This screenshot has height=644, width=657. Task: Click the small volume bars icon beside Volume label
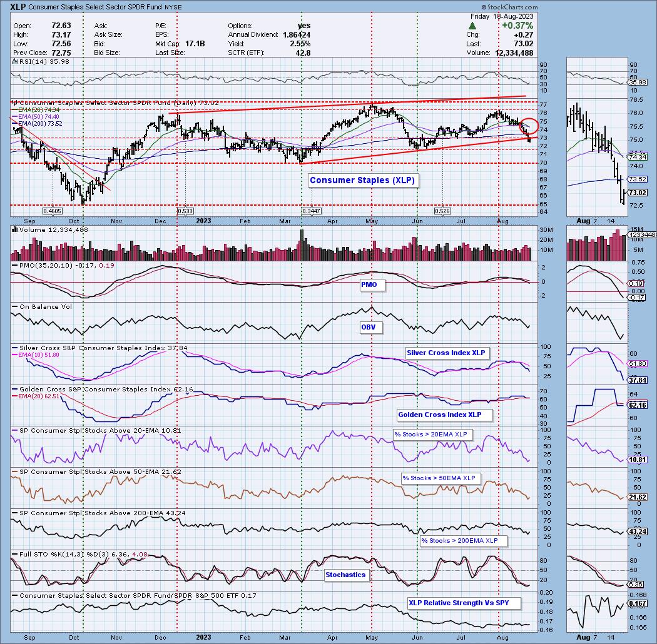[x=14, y=229]
